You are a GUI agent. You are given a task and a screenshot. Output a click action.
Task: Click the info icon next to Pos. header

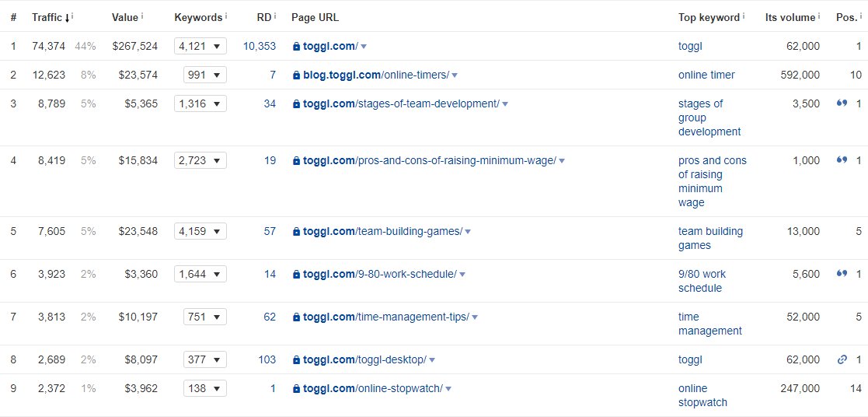click(861, 16)
